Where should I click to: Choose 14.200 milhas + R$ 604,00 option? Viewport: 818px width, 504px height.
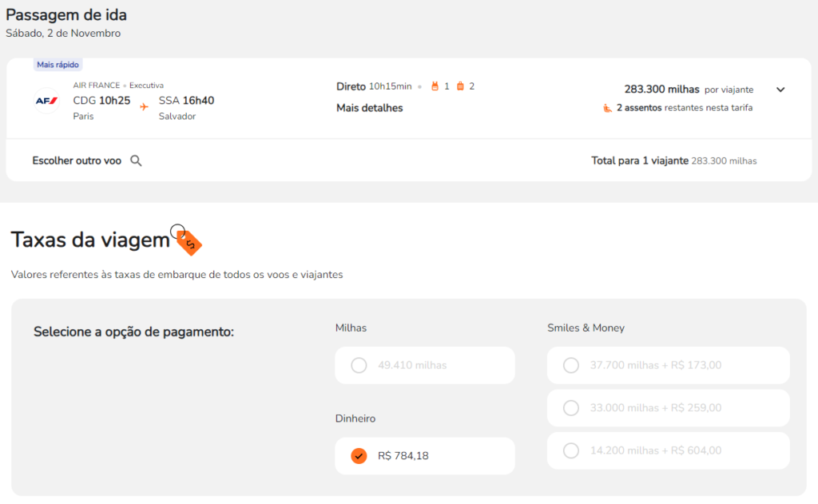571,450
